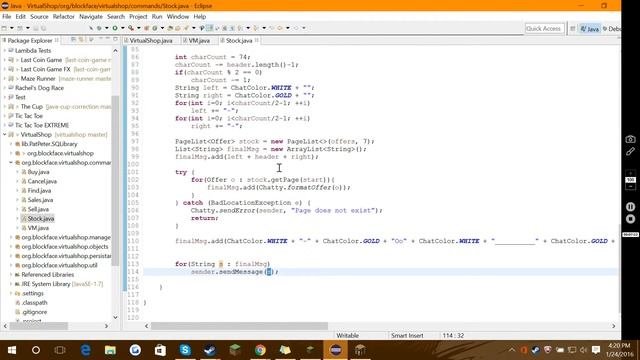640x360 pixels.
Task: Select Rachel's Dog Race project
Action: [39, 88]
